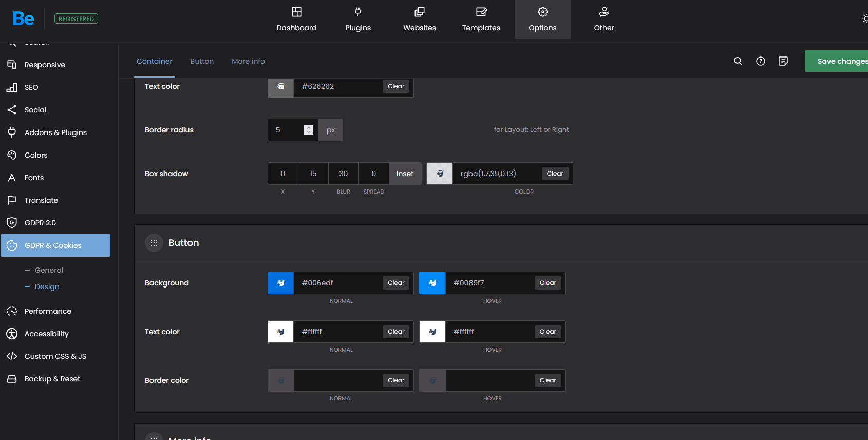Image resolution: width=868 pixels, height=440 pixels.
Task: Click the Be logo
Action: click(x=24, y=19)
